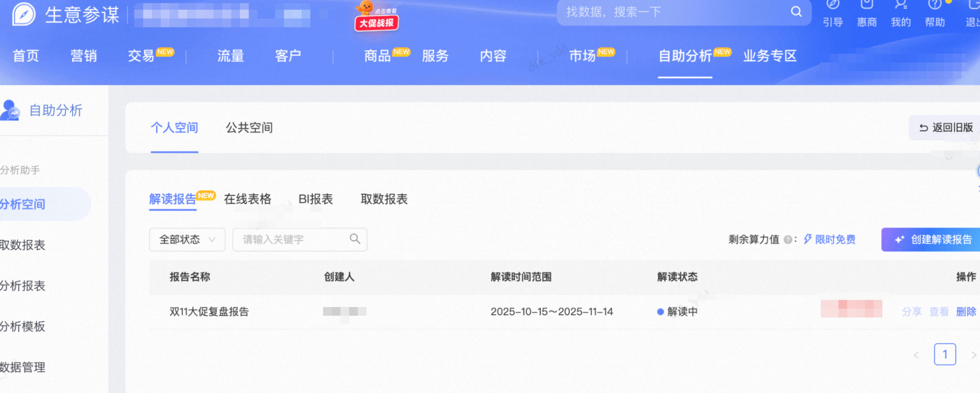The width and height of the screenshot is (980, 393).
Task: Click the magnifier icon in top search bar
Action: tap(796, 12)
